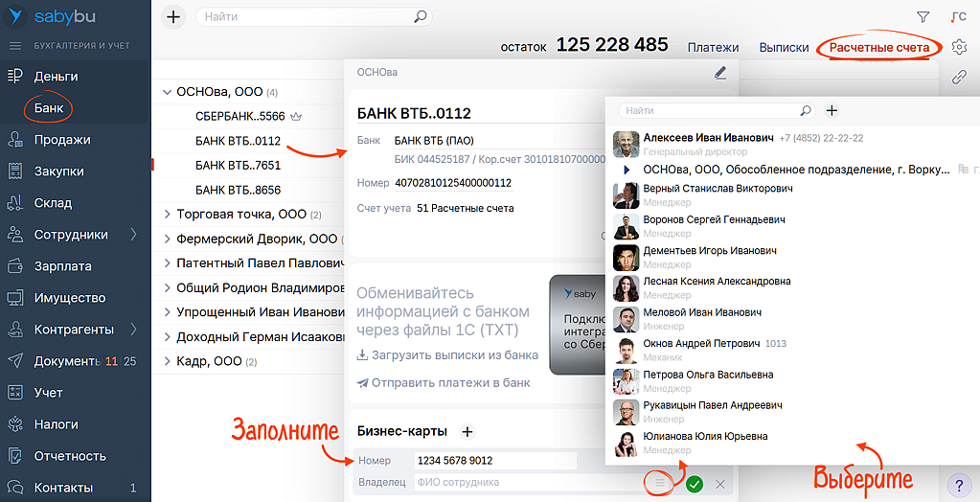The image size is (980, 502).
Task: Click the plus button next to search
Action: (x=173, y=17)
